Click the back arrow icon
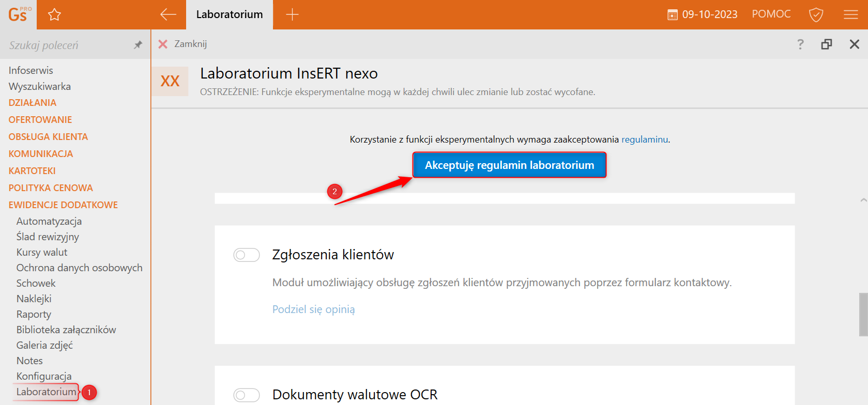868x405 pixels. coord(168,14)
